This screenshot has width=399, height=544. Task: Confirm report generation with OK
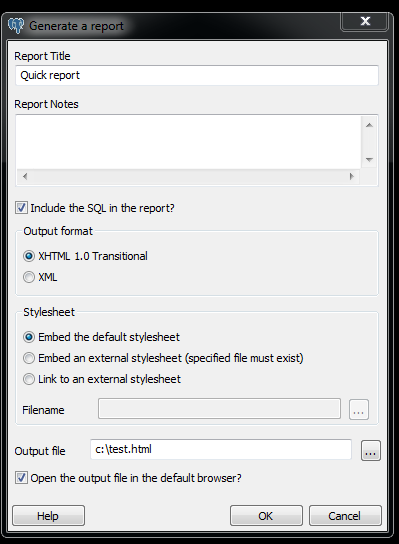coord(266,516)
